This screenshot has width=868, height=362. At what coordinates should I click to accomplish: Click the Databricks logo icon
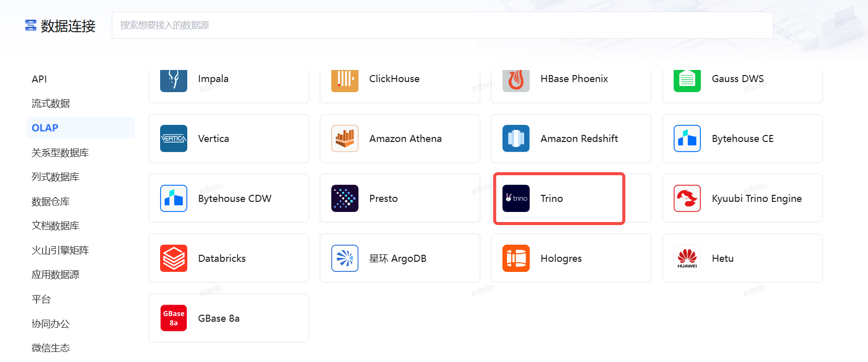(174, 258)
